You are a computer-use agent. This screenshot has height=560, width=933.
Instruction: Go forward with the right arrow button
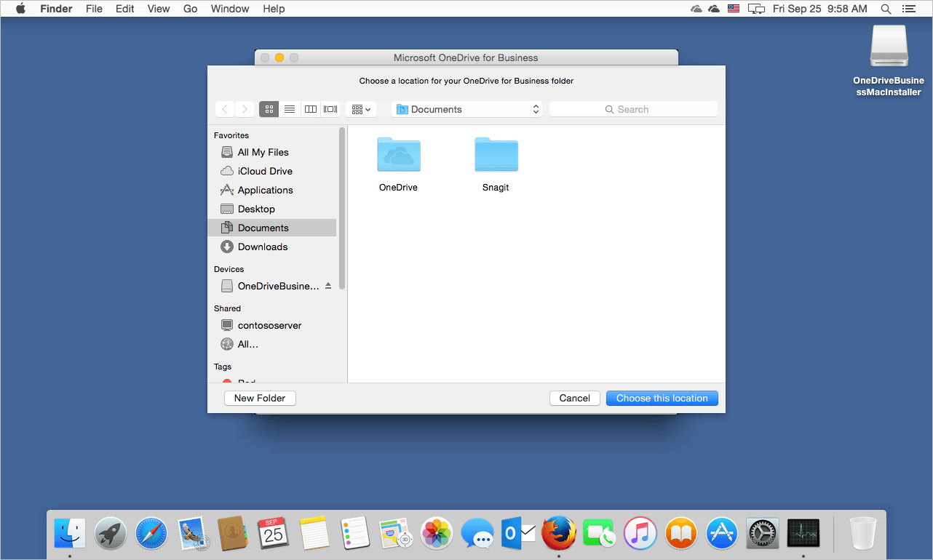[245, 109]
